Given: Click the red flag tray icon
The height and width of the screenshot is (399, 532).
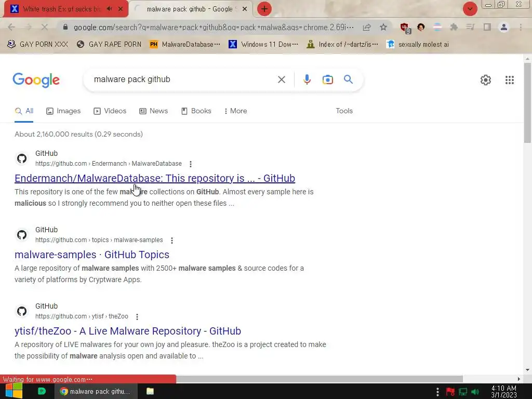Looking at the screenshot, I should (x=450, y=392).
